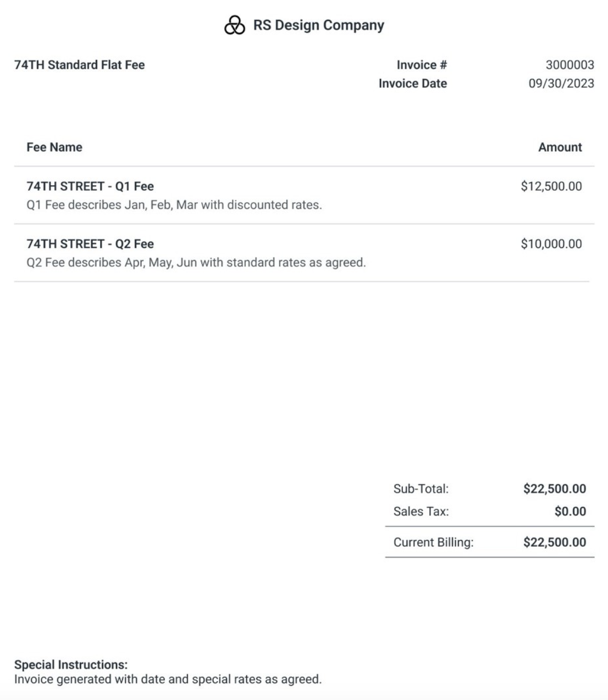Click the $12,500.00 amount
The height and width of the screenshot is (700, 608).
click(x=551, y=186)
